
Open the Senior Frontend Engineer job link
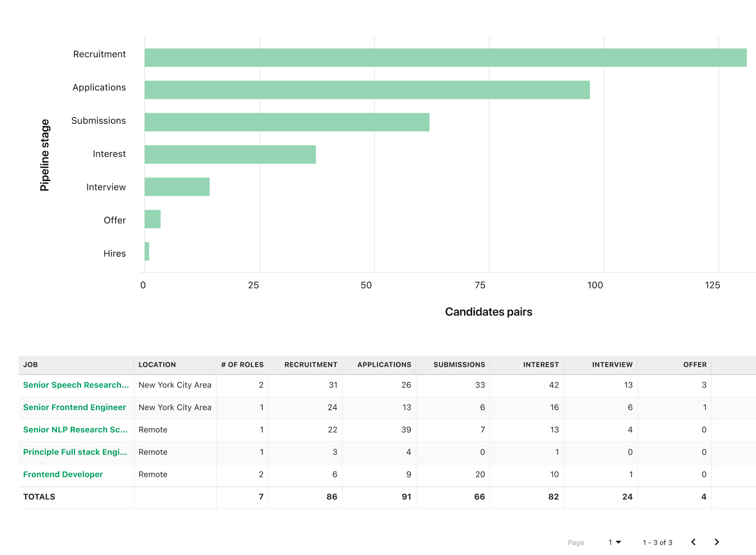coord(75,407)
